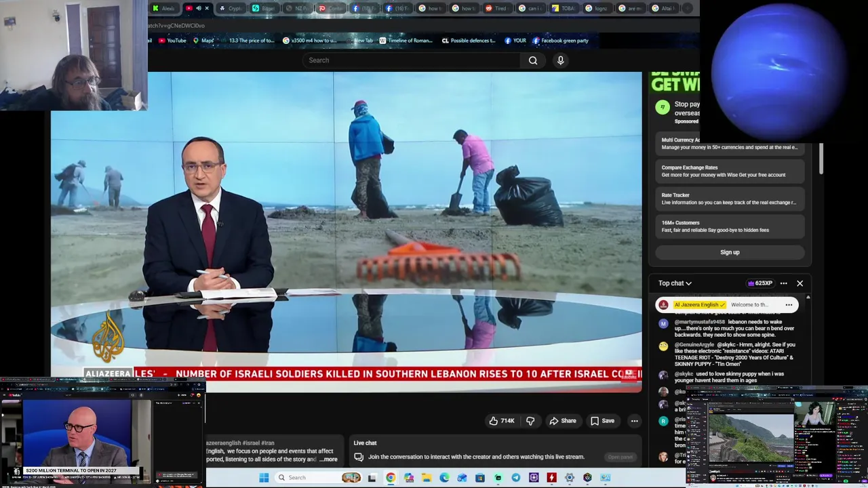
Task: Open File Explorer from taskbar
Action: pyautogui.click(x=427, y=478)
